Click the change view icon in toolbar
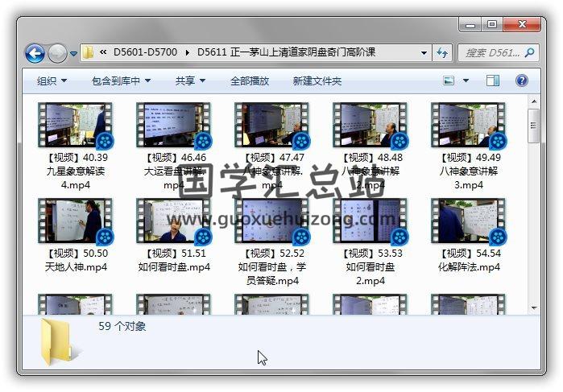The image size is (563, 392). coord(449,80)
